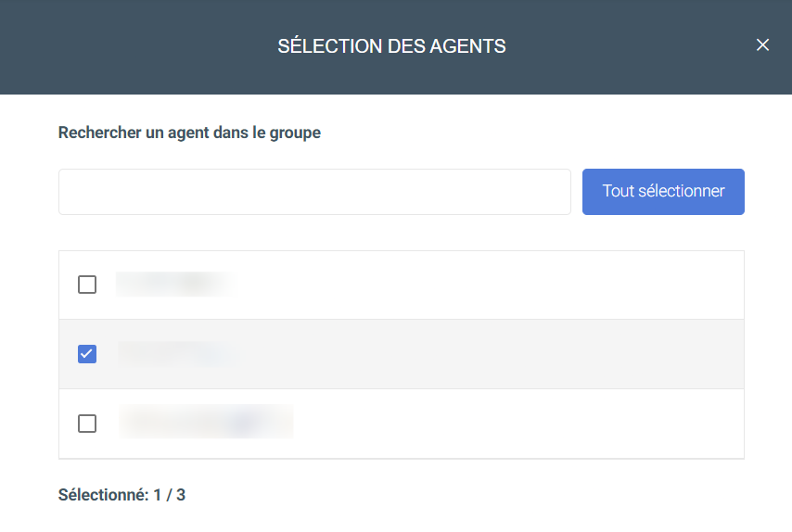Click the Tout sélectionner button
This screenshot has width=792, height=532.
(x=663, y=192)
